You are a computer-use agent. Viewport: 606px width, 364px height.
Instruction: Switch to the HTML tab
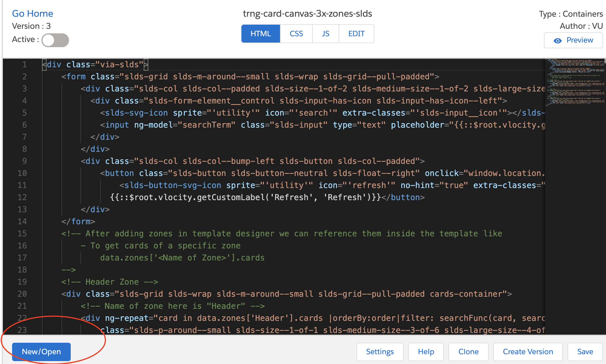click(x=261, y=34)
